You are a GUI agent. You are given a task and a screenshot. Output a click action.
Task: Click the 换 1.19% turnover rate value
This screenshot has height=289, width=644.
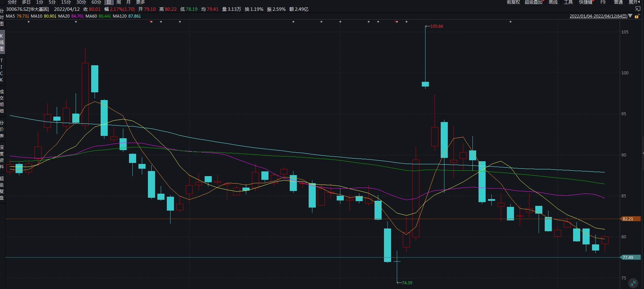click(x=254, y=9)
